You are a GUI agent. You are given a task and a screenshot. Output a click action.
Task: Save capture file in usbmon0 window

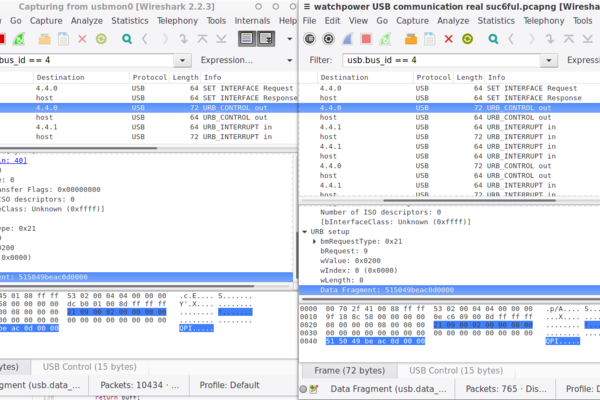64,39
